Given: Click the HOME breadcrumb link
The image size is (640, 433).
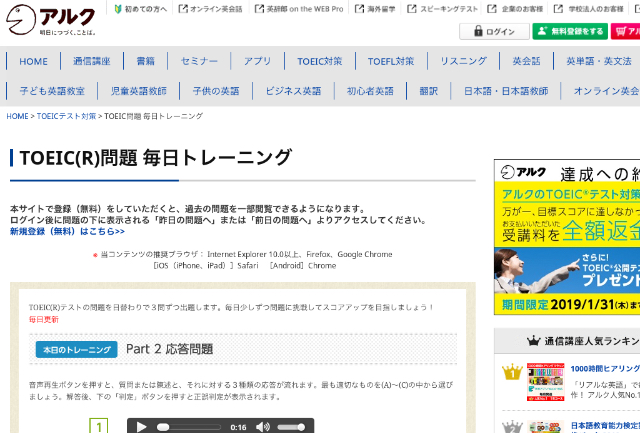Looking at the screenshot, I should coord(17,116).
